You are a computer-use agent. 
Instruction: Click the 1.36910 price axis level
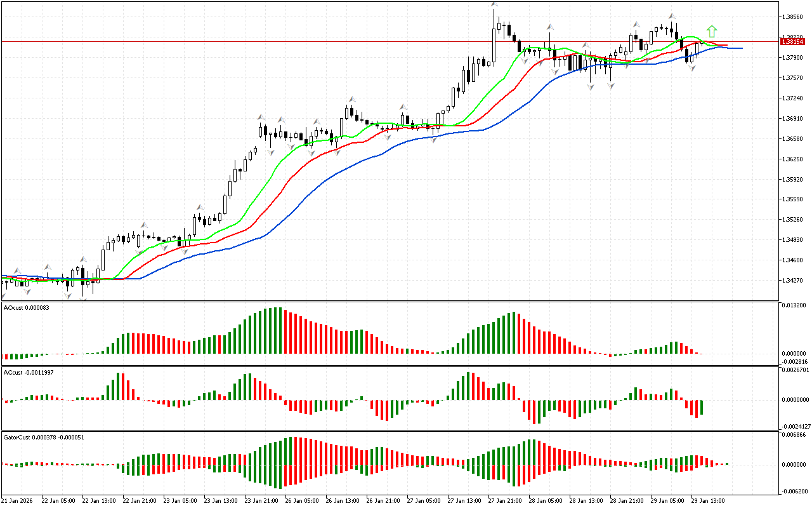792,119
